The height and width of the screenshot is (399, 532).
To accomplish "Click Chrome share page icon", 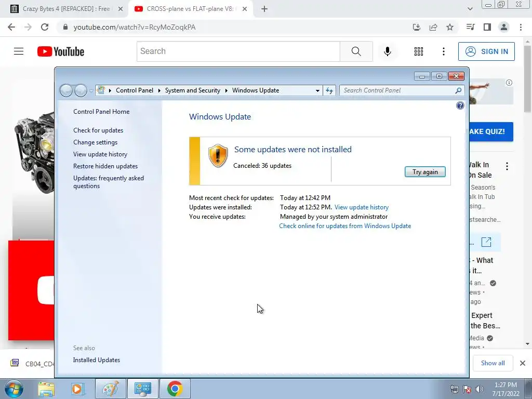I will 433,27.
